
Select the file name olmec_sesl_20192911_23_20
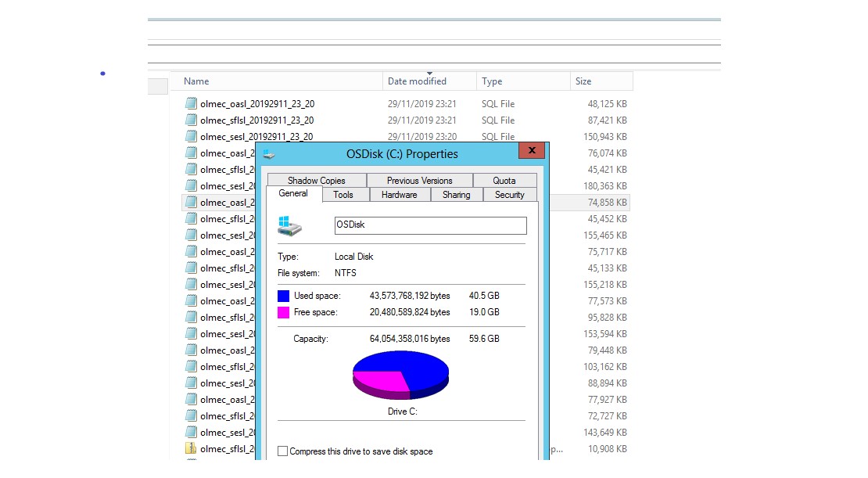pyautogui.click(x=256, y=136)
